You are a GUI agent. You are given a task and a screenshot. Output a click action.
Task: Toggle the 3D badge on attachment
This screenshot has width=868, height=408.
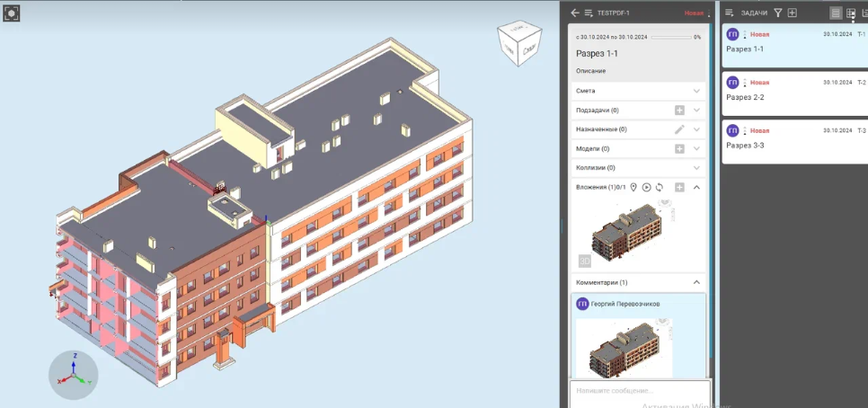[585, 261]
